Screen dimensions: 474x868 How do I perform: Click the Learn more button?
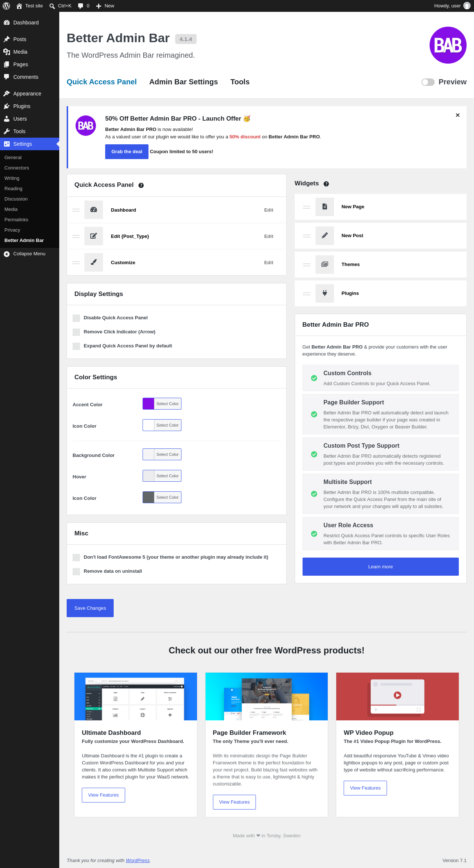click(x=380, y=566)
